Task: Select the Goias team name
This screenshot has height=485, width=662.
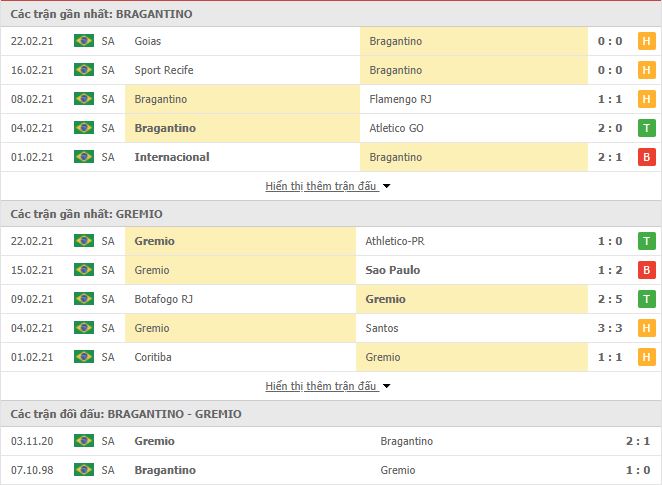Action: [148, 41]
